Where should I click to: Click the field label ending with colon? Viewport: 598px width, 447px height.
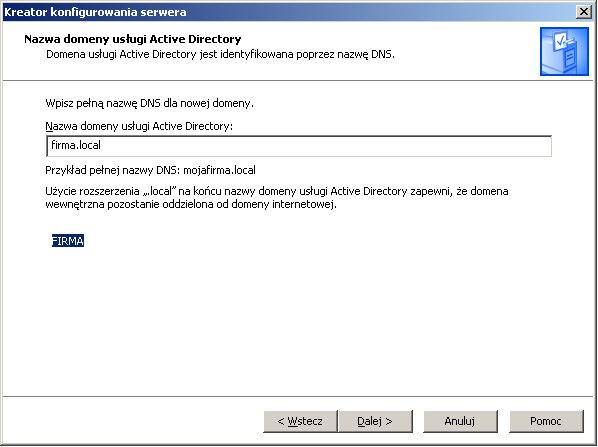[139, 126]
